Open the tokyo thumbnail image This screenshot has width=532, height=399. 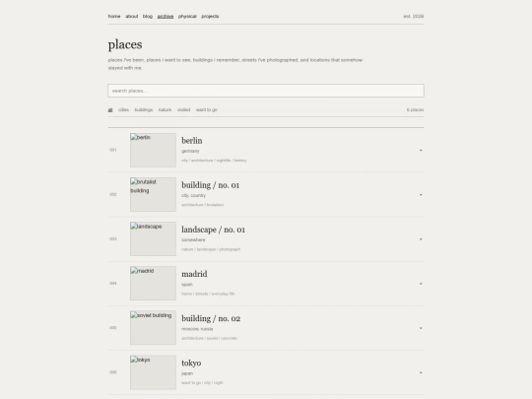click(153, 372)
